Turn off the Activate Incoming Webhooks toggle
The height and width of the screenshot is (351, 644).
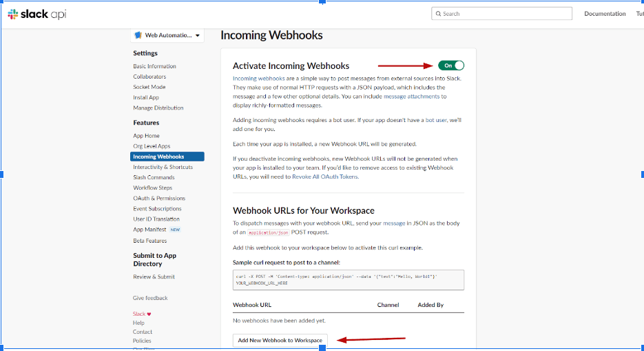coord(451,66)
